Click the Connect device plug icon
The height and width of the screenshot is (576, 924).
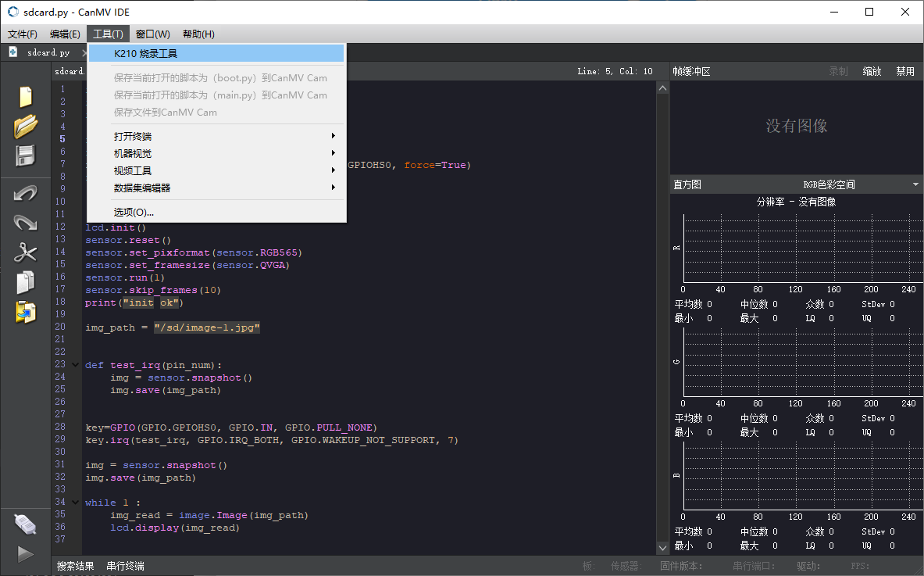pyautogui.click(x=25, y=524)
